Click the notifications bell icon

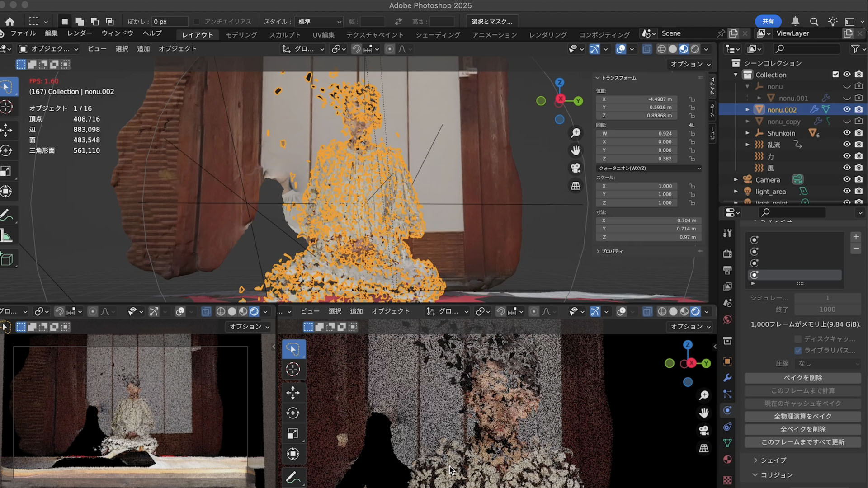click(x=795, y=21)
